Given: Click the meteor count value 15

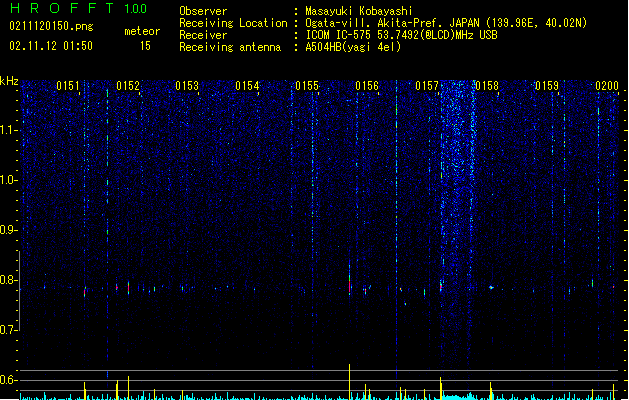Looking at the screenshot, I should [x=145, y=46].
